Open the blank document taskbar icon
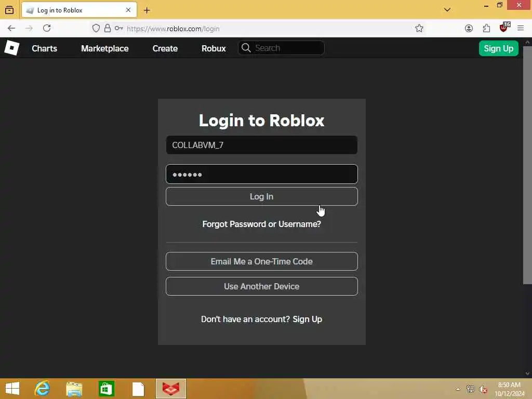This screenshot has height=399, width=532. pos(138,389)
